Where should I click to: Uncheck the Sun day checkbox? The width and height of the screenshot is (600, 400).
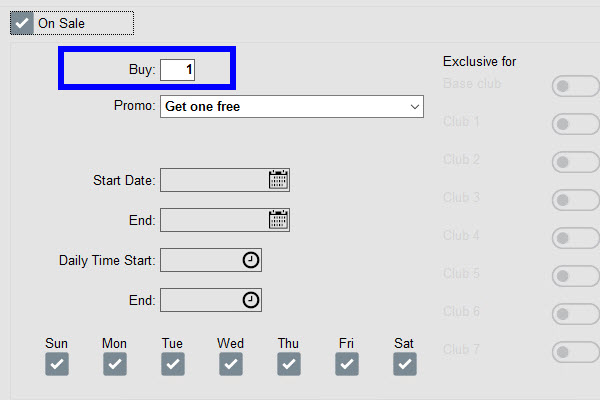[57, 365]
